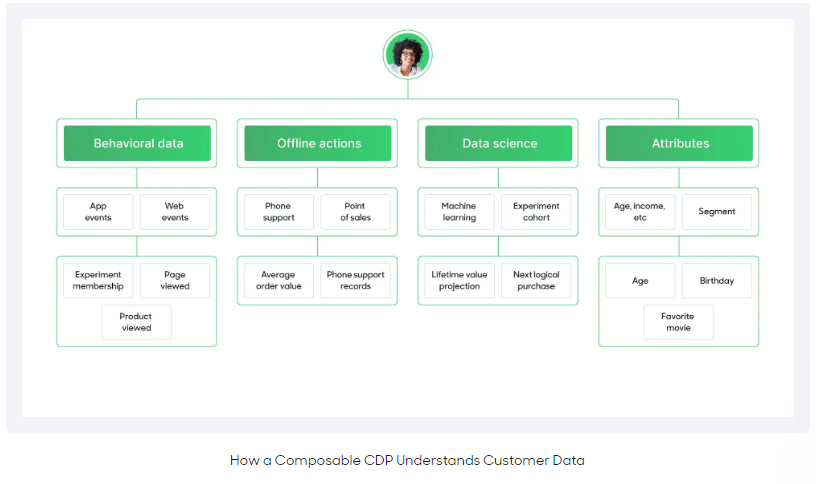Click the Favorite movie box
Image resolution: width=816 pixels, height=484 pixels.
tap(678, 322)
